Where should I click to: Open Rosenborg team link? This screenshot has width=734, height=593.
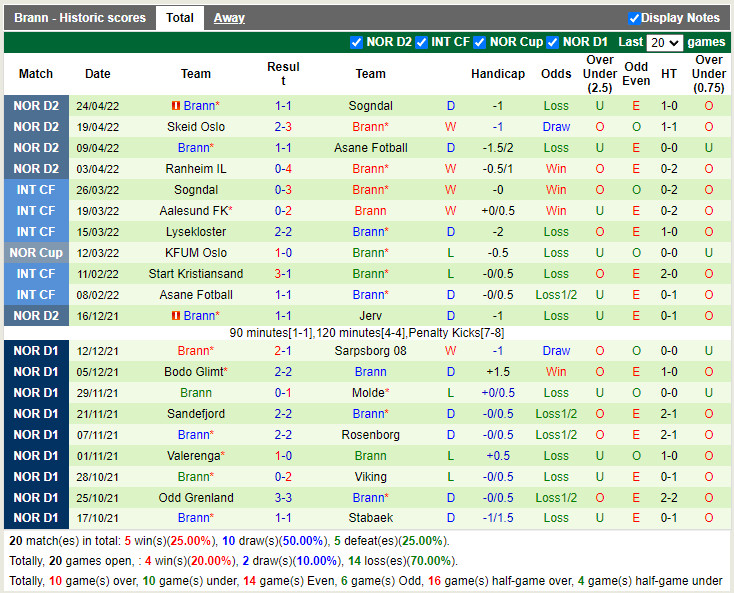click(x=370, y=435)
